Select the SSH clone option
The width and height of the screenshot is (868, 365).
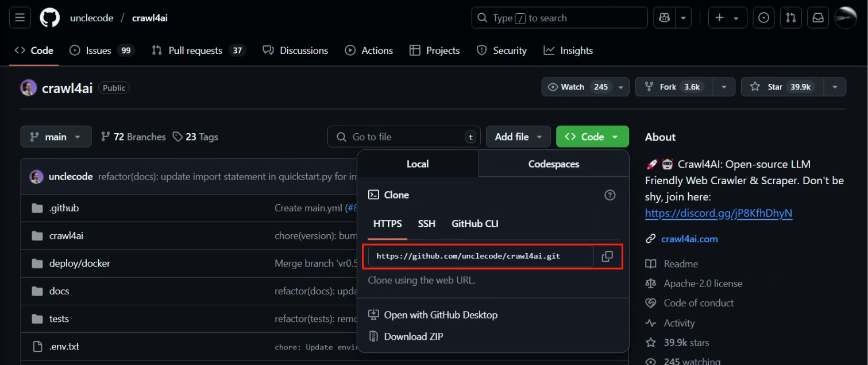click(x=426, y=224)
